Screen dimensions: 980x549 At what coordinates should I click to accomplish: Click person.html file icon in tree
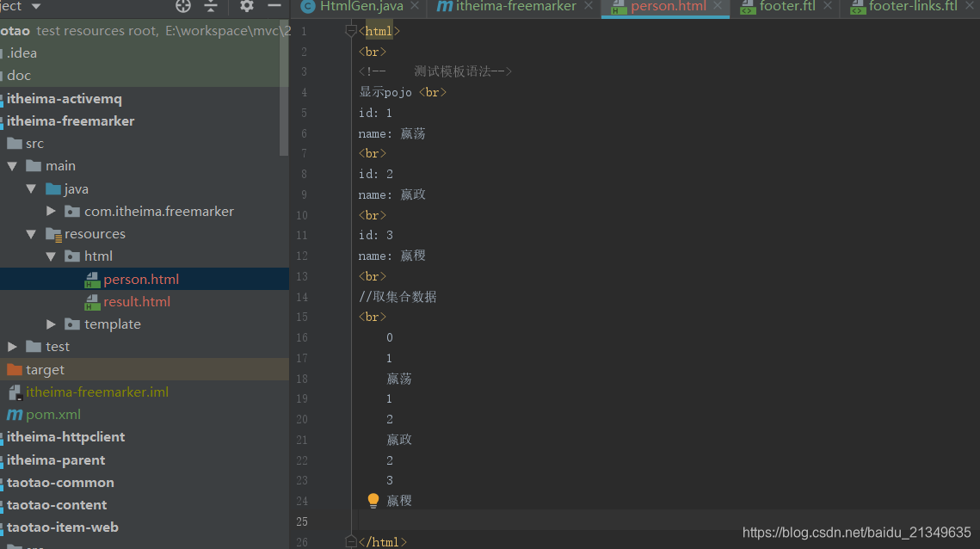click(92, 280)
